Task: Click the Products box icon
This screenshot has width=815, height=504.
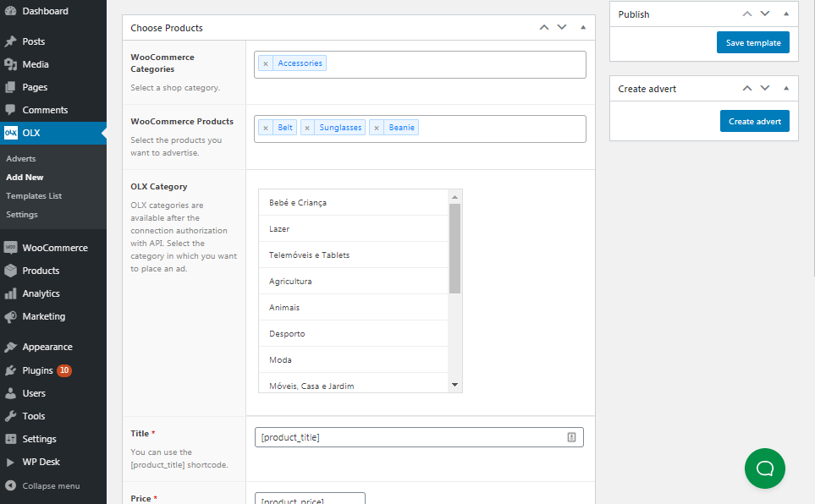Action: pyautogui.click(x=10, y=271)
